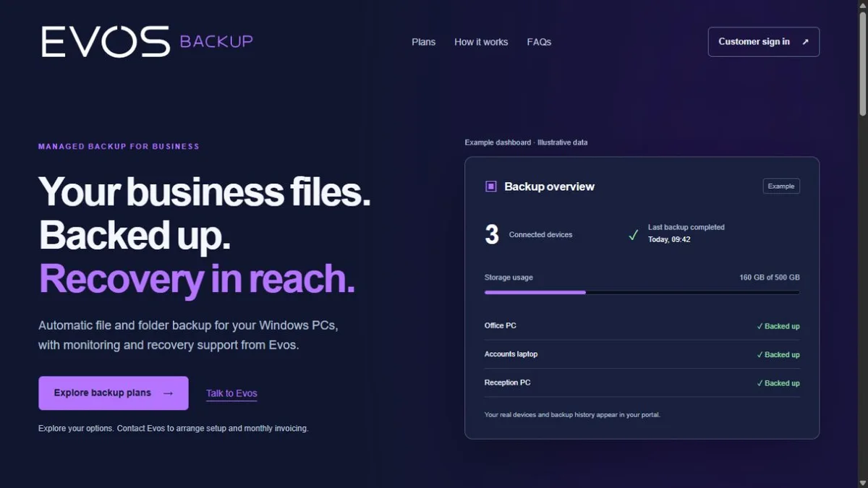Click the Recovery in reach headline
The height and width of the screenshot is (488, 868).
pos(197,278)
